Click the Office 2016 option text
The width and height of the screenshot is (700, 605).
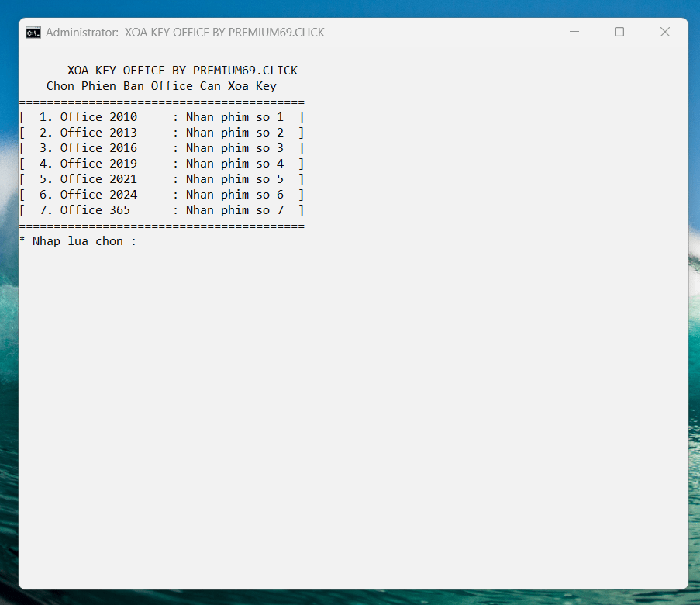98,148
